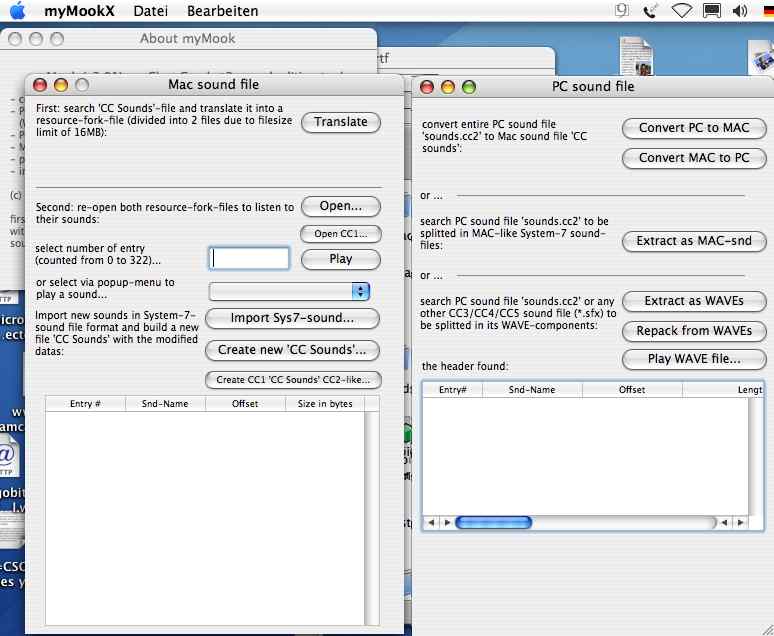Click the Open... button
Image resolution: width=774 pixels, height=636 pixels.
point(341,206)
